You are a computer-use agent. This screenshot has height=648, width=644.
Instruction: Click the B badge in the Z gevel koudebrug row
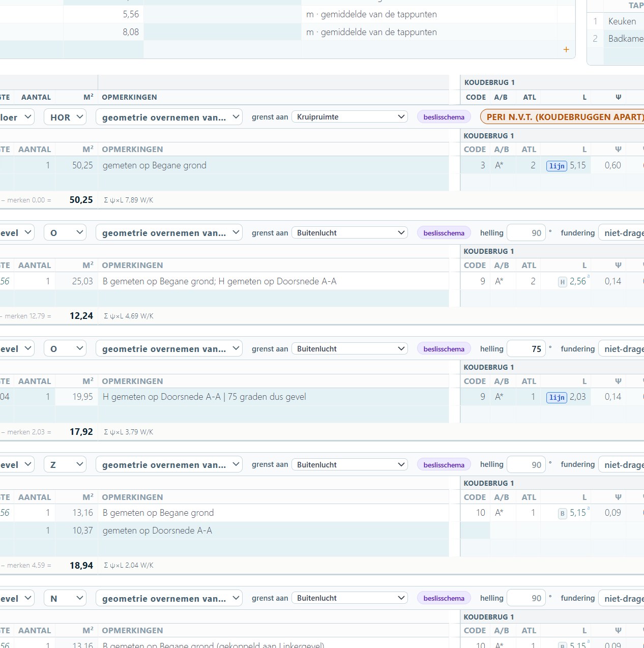563,513
